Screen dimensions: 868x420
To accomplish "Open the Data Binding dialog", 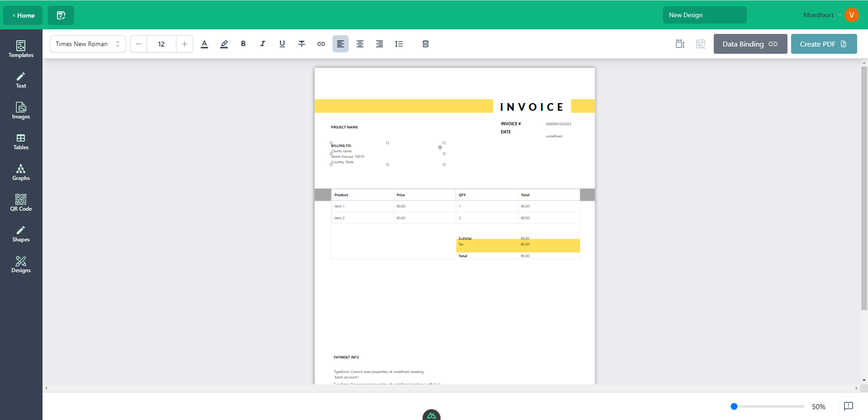I will [x=750, y=44].
